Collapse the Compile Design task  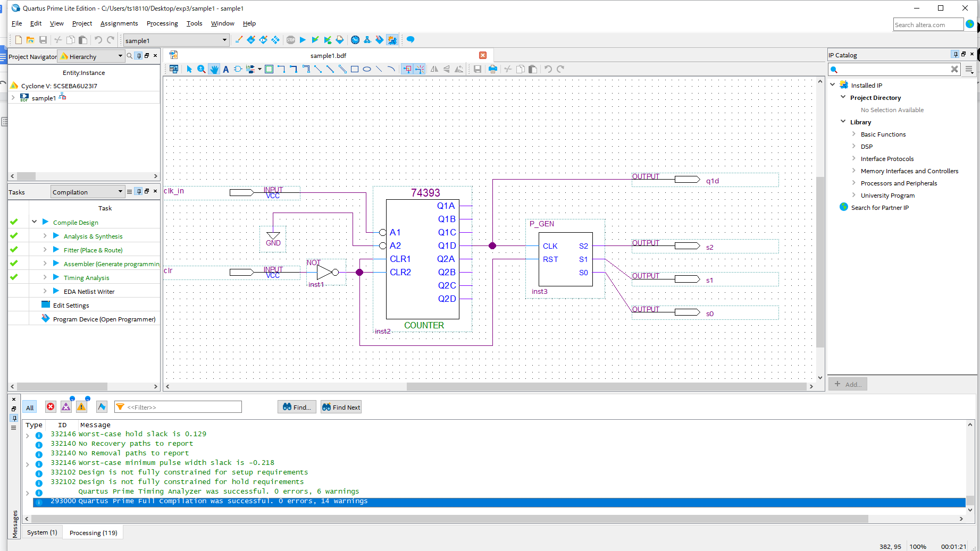click(x=35, y=222)
